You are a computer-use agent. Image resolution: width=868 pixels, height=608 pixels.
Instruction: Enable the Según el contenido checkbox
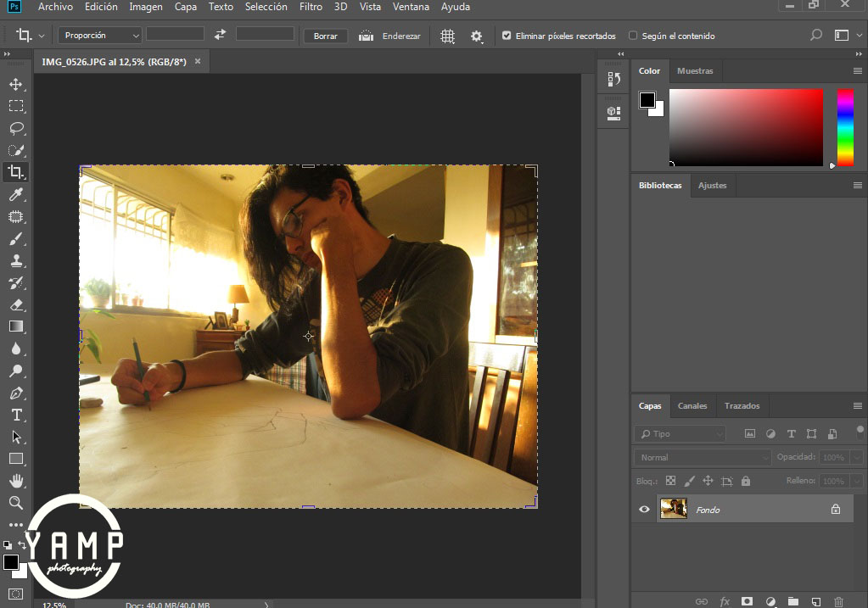[633, 36]
